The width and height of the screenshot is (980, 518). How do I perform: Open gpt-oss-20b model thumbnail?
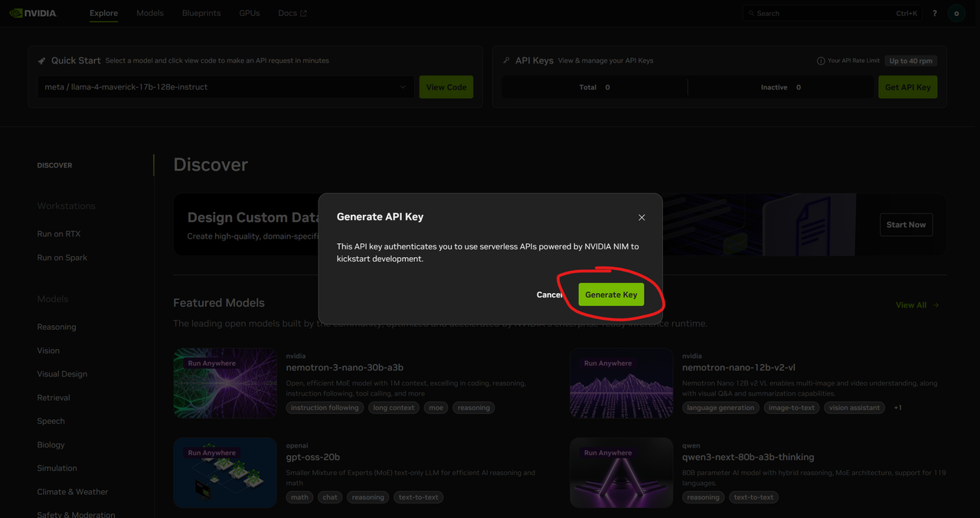point(225,473)
